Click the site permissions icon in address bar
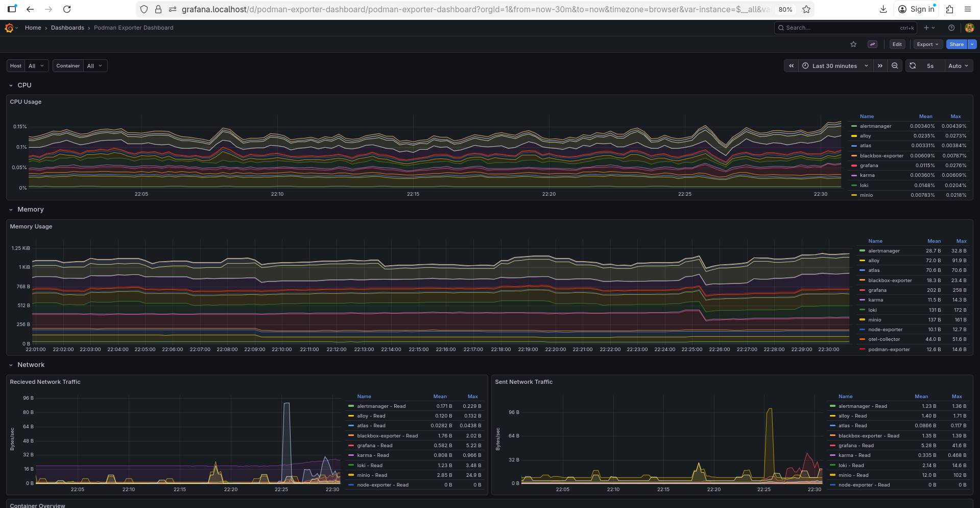 point(173,9)
